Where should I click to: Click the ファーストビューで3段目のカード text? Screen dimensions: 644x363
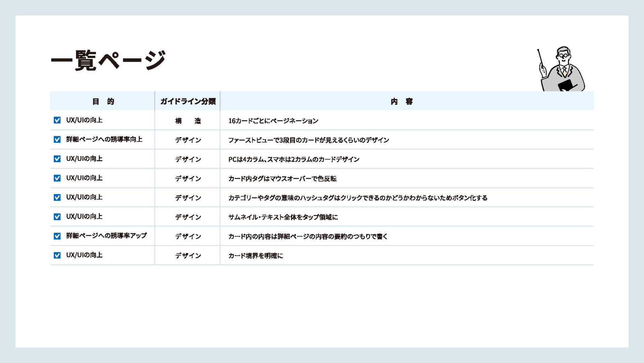point(308,140)
